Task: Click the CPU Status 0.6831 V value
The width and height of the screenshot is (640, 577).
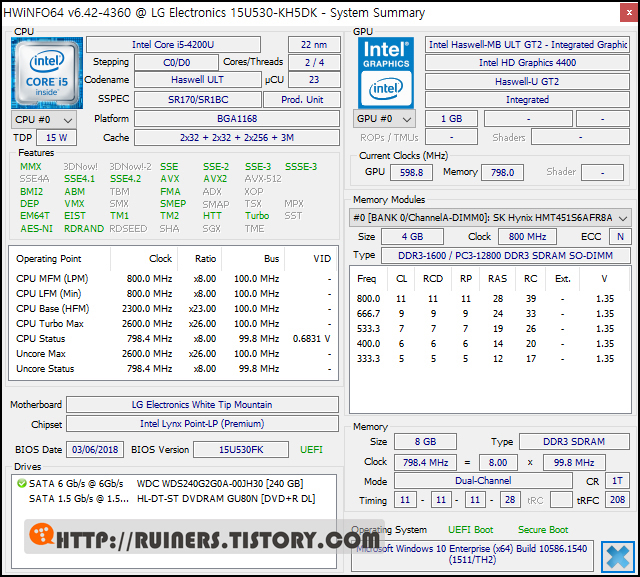Action: coord(311,339)
